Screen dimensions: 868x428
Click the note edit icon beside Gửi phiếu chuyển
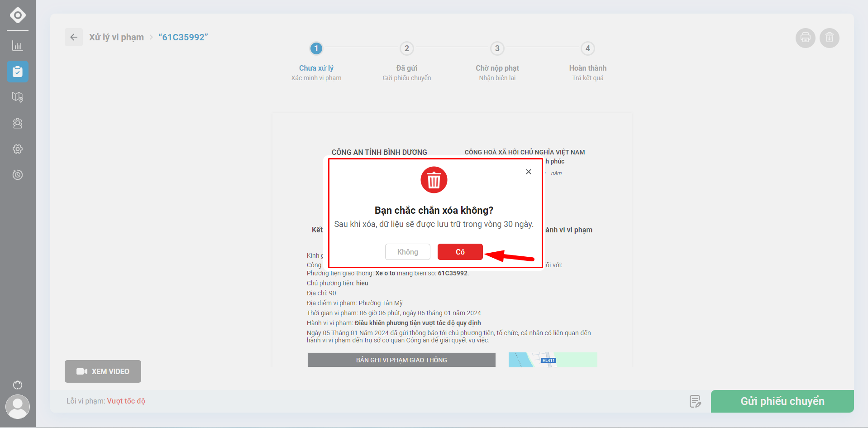[696, 401]
